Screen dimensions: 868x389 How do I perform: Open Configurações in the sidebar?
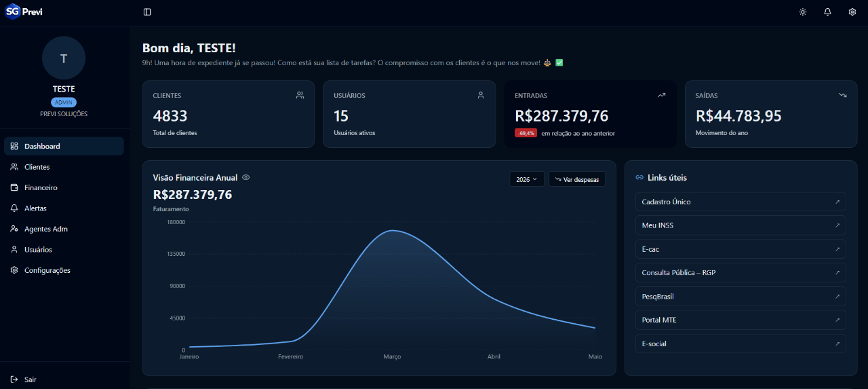click(x=64, y=270)
